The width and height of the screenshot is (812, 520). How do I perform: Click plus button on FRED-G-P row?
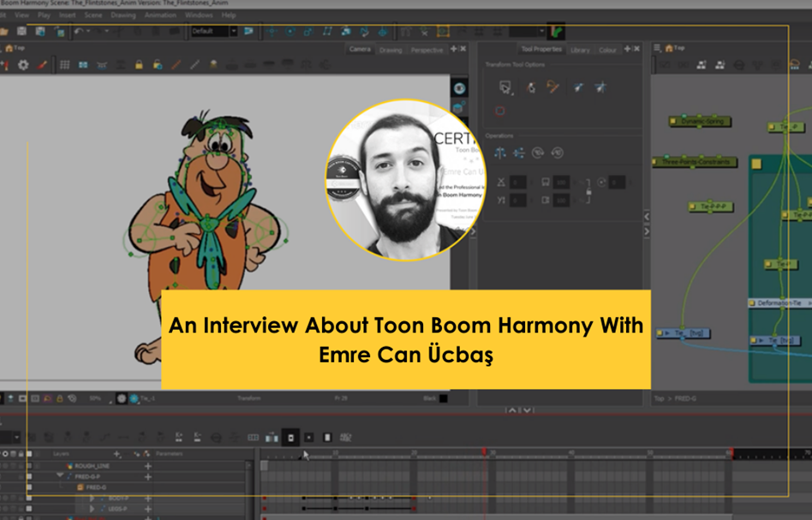pyautogui.click(x=148, y=476)
